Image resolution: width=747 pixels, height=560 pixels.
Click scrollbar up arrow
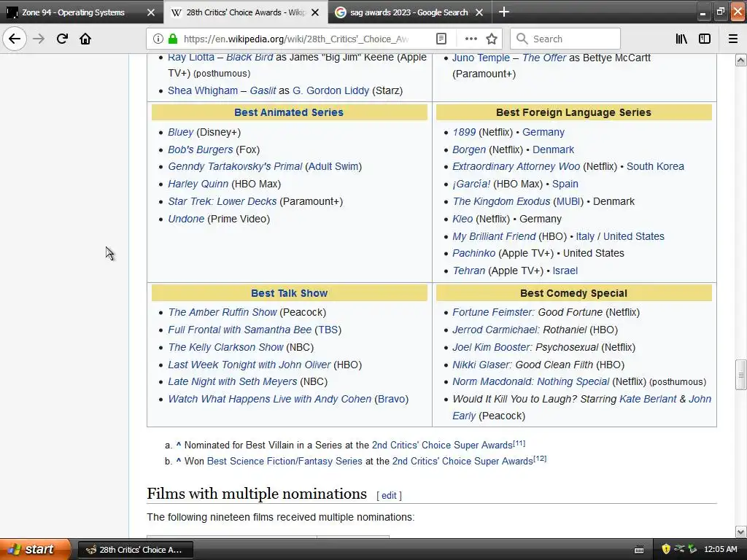point(741,60)
